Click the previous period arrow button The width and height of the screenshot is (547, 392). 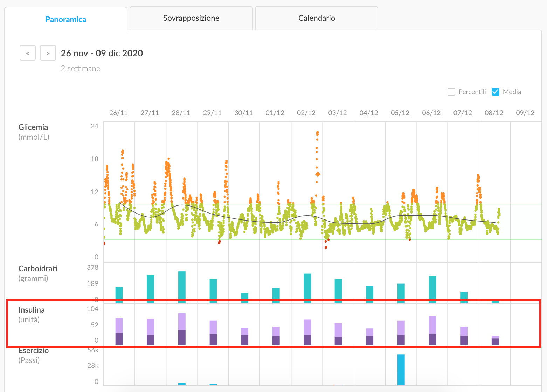pos(28,53)
